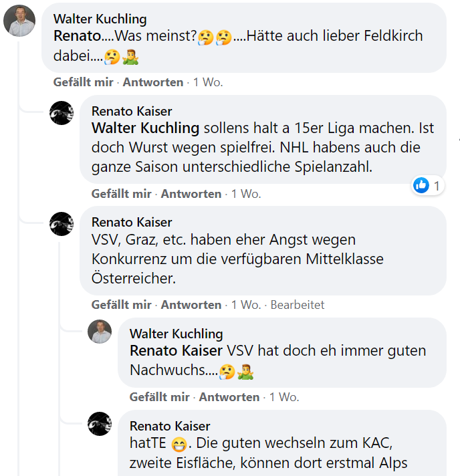
Task: Click Walter Kuchling's avatar on Nachwuchs reply
Action: coord(100,332)
